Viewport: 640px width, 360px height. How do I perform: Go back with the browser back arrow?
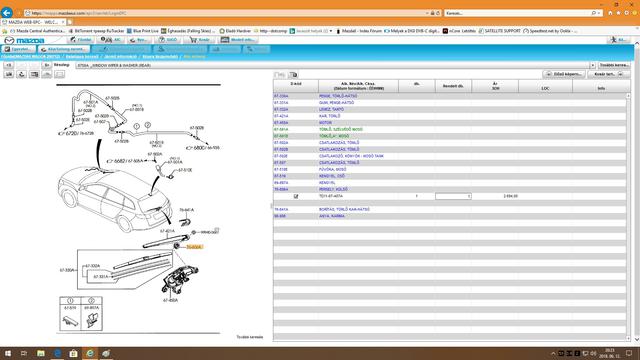[x=7, y=13]
